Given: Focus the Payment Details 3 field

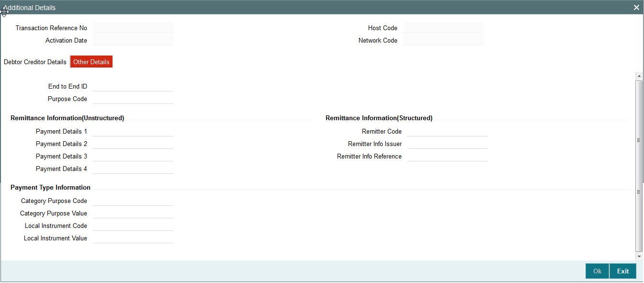Looking at the screenshot, I should coord(133,156).
